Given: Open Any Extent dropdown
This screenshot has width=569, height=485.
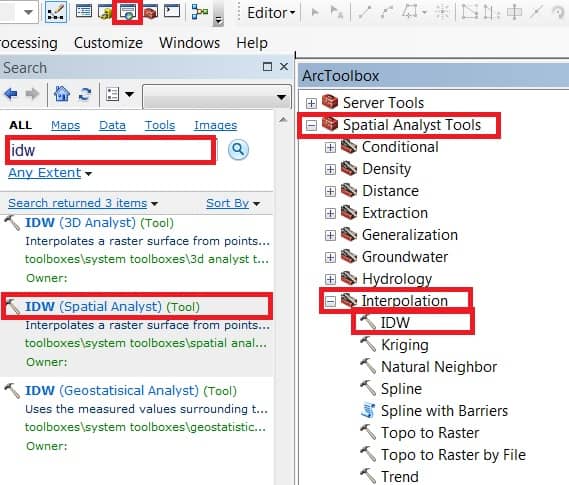Looking at the screenshot, I should pyautogui.click(x=50, y=173).
